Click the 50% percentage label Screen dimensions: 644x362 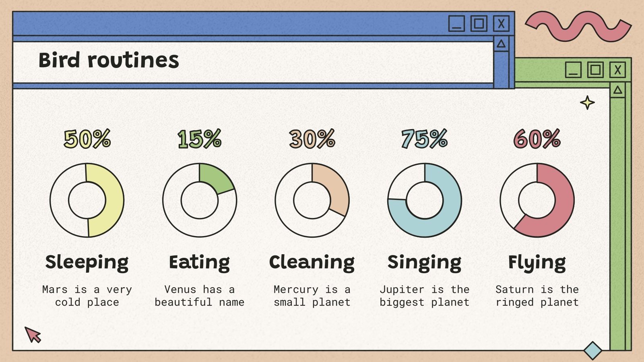point(87,139)
